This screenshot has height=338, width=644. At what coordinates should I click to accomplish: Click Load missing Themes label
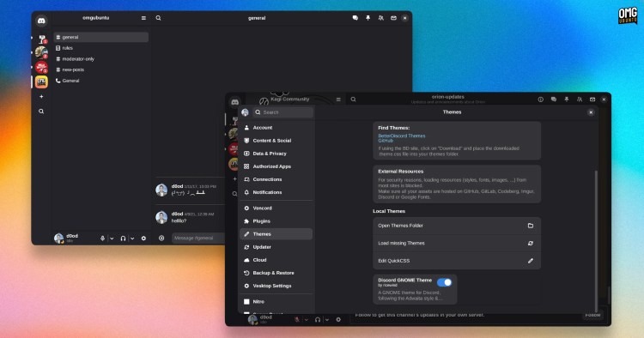click(x=401, y=244)
